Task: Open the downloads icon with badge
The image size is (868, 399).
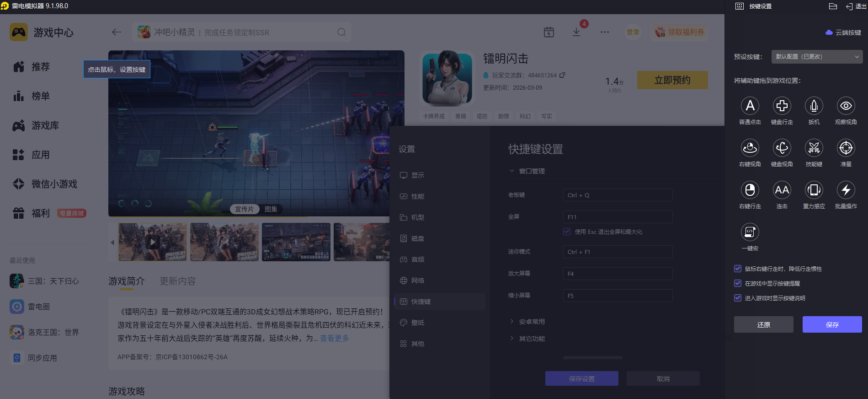Action: (576, 32)
